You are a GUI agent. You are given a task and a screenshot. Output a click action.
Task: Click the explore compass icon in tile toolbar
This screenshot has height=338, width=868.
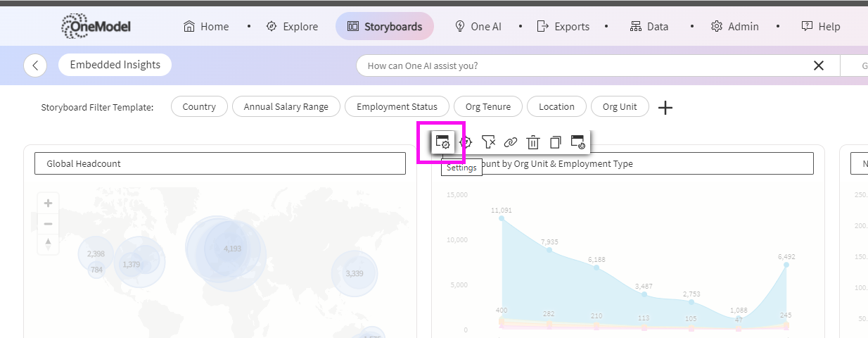coord(466,142)
